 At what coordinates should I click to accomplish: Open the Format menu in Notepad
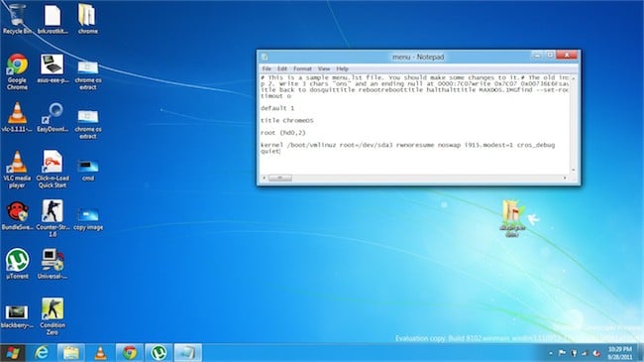coord(303,68)
